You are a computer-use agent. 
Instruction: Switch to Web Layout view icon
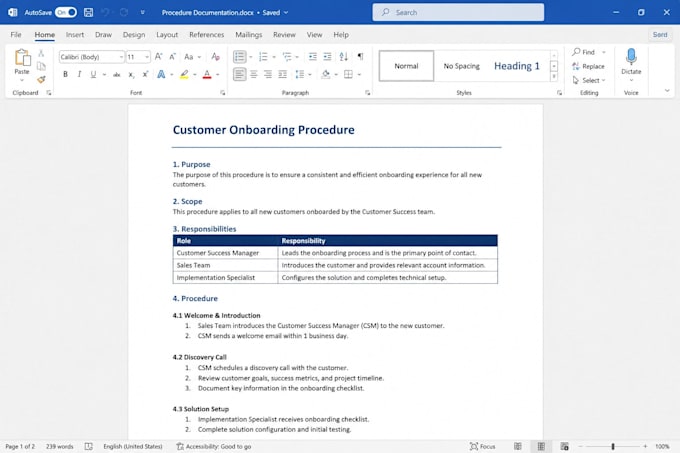pyautogui.click(x=564, y=446)
